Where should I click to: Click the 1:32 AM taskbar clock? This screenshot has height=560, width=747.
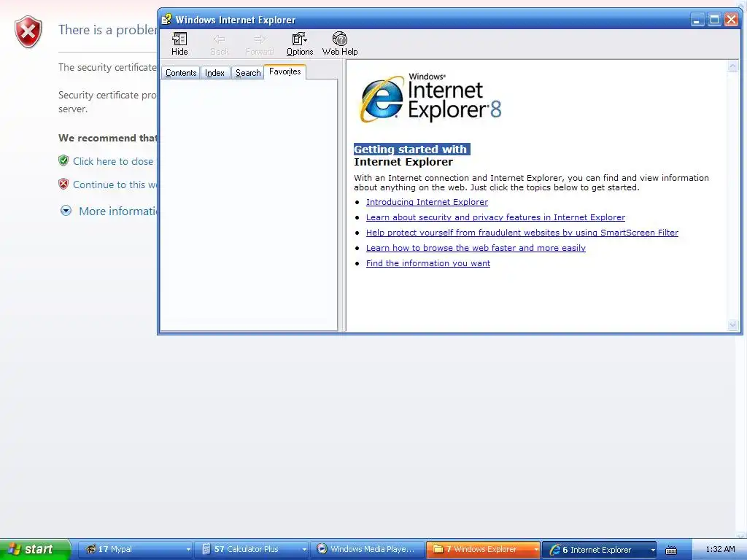coord(720,549)
